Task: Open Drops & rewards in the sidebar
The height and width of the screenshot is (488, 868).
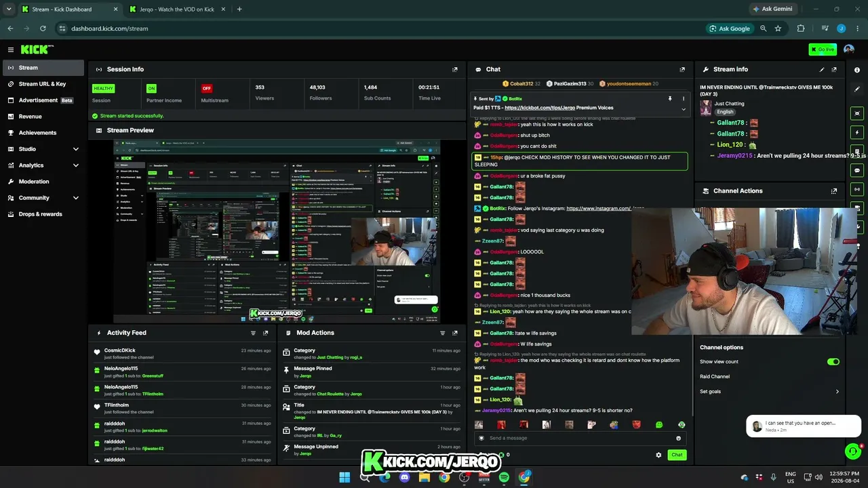Action: point(42,214)
